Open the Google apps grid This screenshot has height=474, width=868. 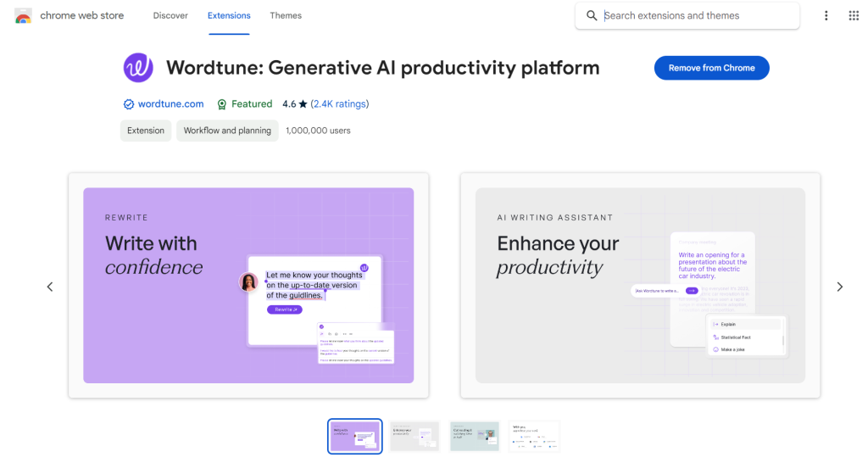pyautogui.click(x=854, y=15)
